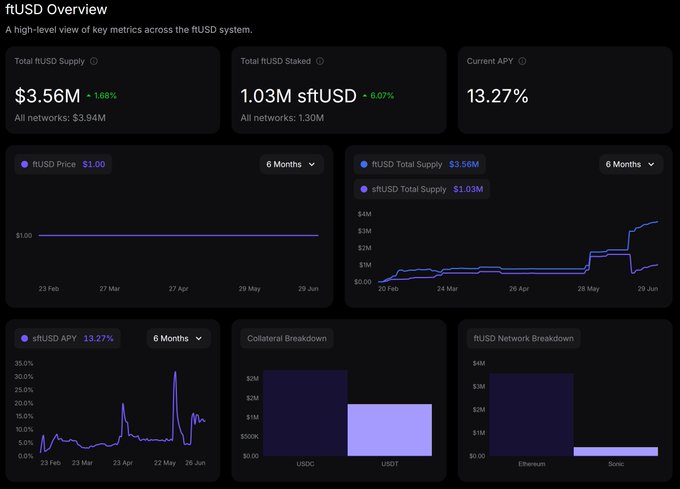The width and height of the screenshot is (680, 489).
Task: Toggle the ftUSD Total Supply legend series
Action: click(420, 164)
